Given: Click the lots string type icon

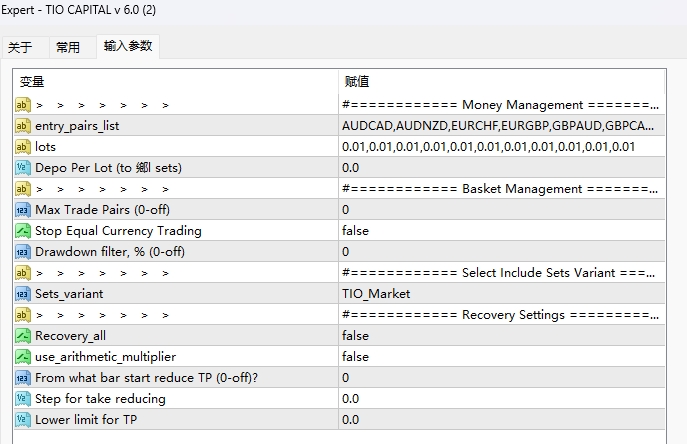Looking at the screenshot, I should 22,147.
